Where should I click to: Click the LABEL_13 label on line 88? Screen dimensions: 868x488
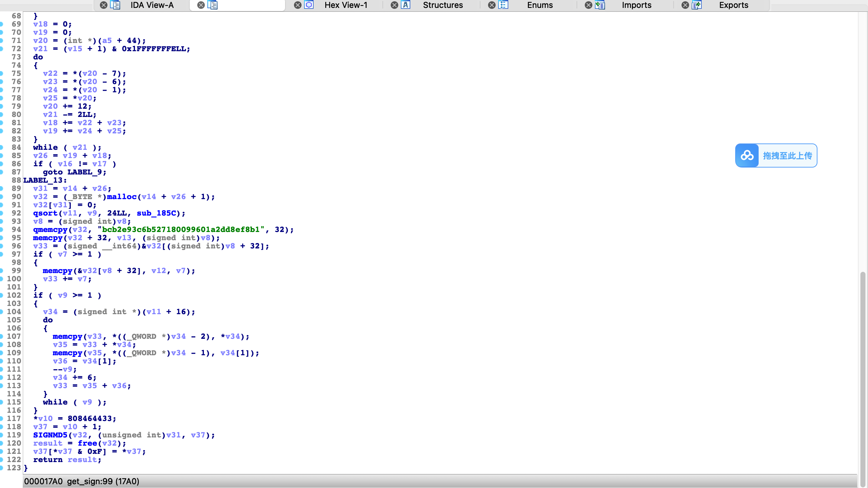45,180
